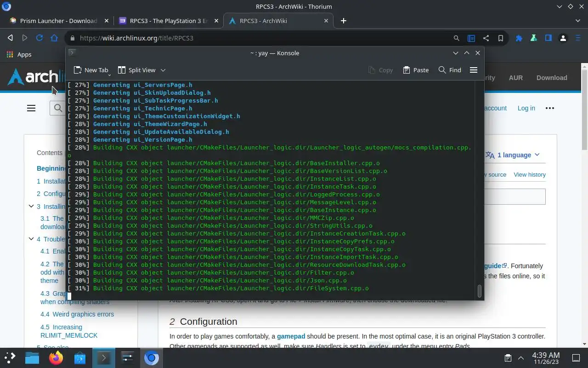Open View history link
Viewport: 588px width, 368px height.
pyautogui.click(x=530, y=175)
